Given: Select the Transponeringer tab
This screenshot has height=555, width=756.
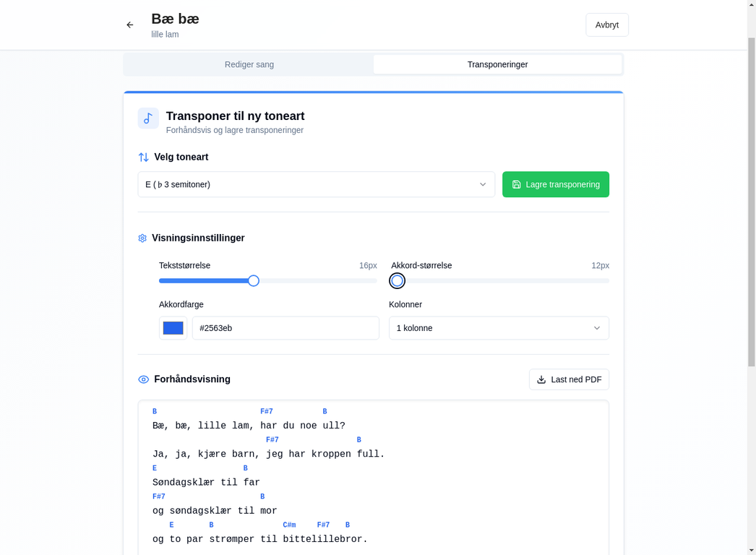Looking at the screenshot, I should click(x=497, y=64).
